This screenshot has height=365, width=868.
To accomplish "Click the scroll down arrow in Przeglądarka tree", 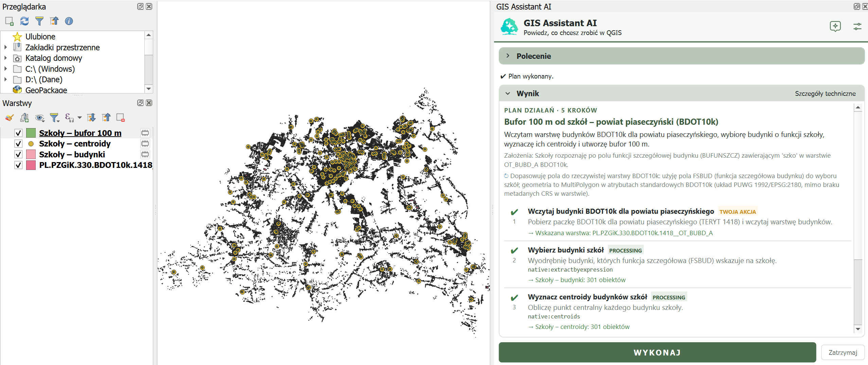I will (x=148, y=89).
